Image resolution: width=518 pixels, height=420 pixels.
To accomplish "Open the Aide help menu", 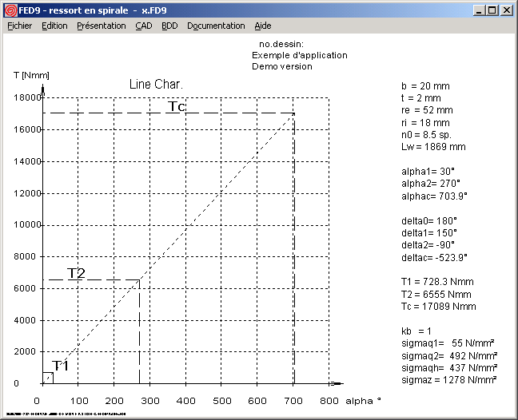I will pyautogui.click(x=263, y=26).
